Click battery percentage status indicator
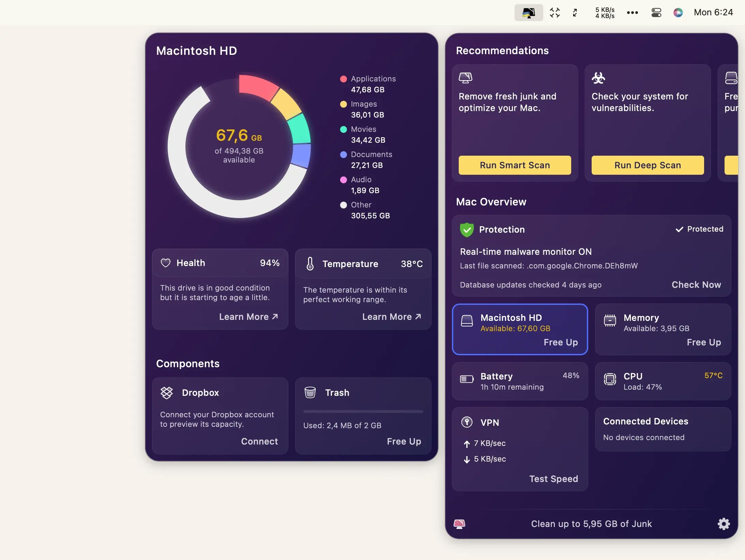The width and height of the screenshot is (745, 560). click(x=570, y=376)
